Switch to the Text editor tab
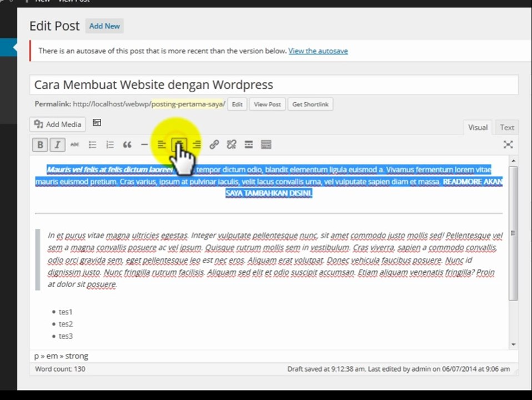532x400 pixels. [x=507, y=127]
